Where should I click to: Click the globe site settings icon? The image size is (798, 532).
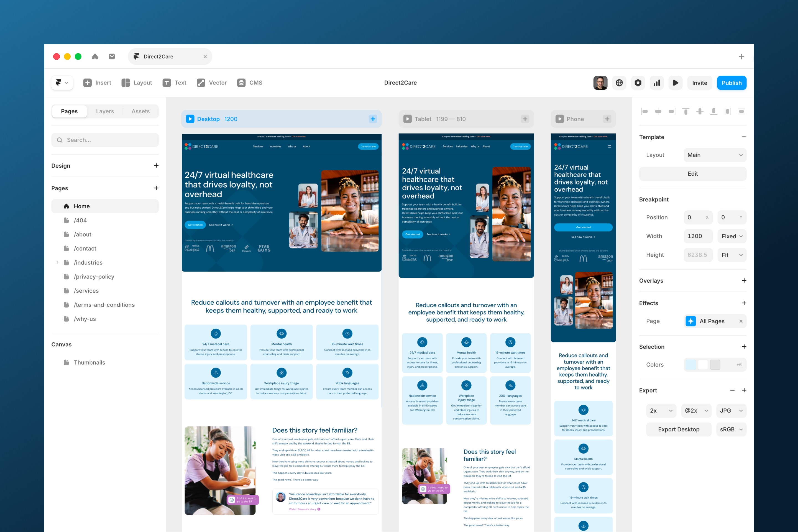click(619, 83)
